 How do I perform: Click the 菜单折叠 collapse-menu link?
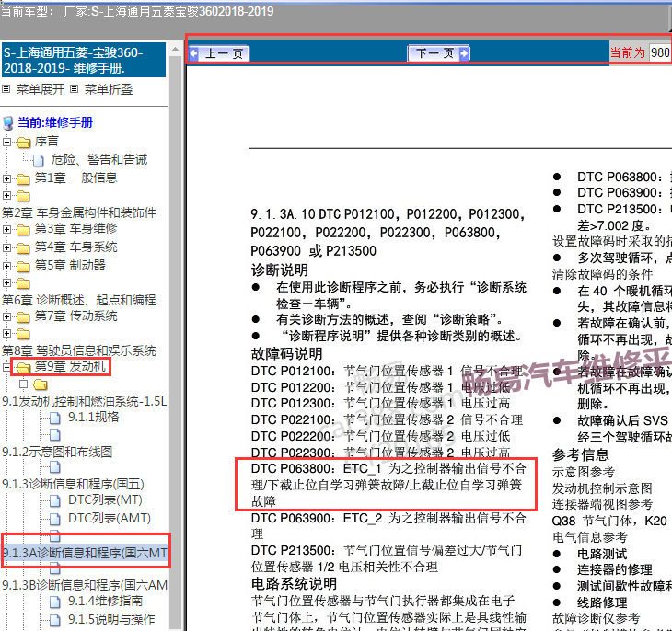coord(109,89)
